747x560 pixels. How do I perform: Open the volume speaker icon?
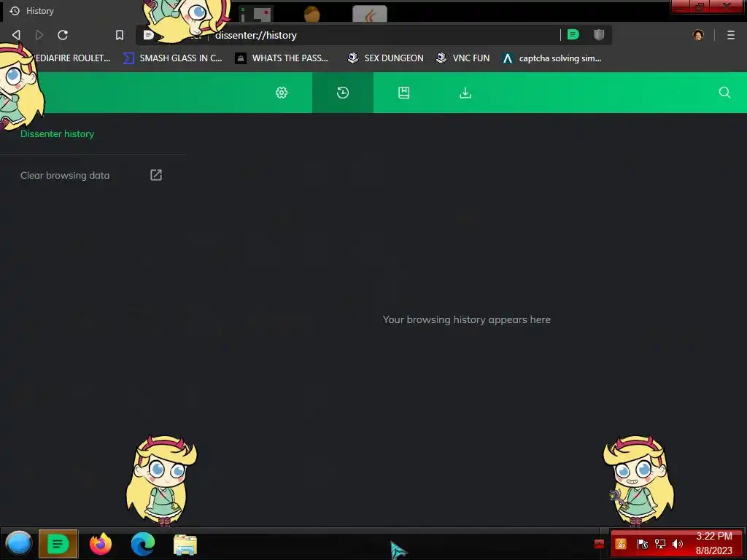coord(678,543)
